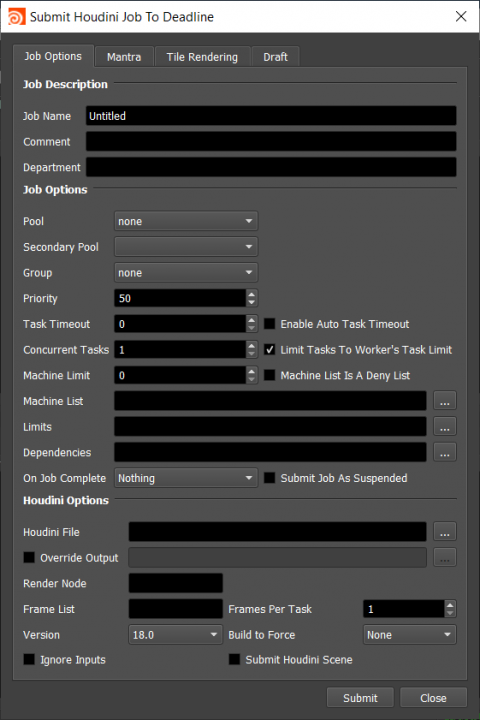Browse for the Houdini File
This screenshot has height=720, width=480.
(444, 532)
